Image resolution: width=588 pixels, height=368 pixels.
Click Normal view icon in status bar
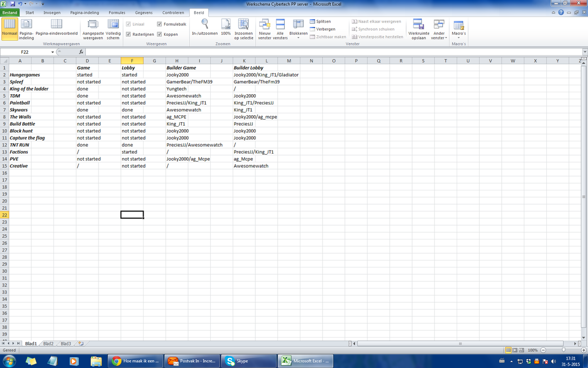point(509,350)
